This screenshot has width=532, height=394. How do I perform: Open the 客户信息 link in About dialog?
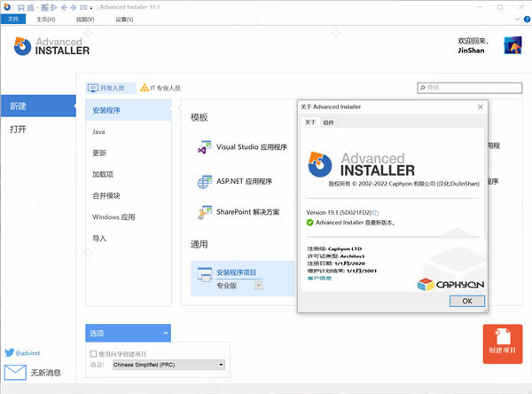tap(319, 278)
